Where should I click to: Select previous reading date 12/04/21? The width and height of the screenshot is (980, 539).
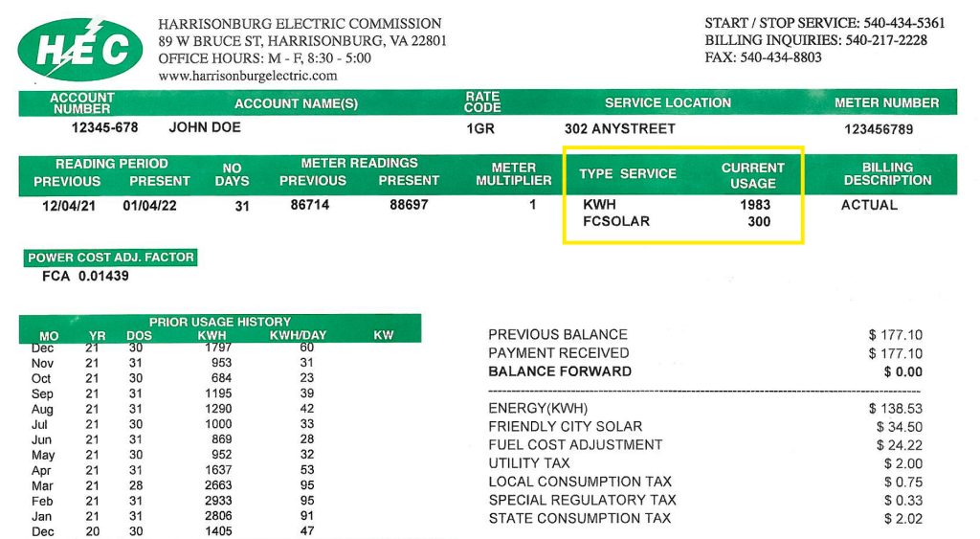(x=69, y=206)
